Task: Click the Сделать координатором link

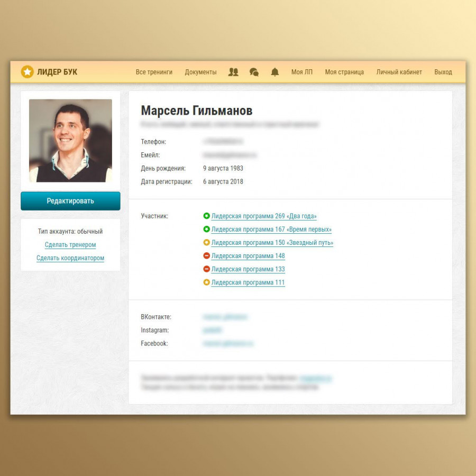Action: point(70,258)
